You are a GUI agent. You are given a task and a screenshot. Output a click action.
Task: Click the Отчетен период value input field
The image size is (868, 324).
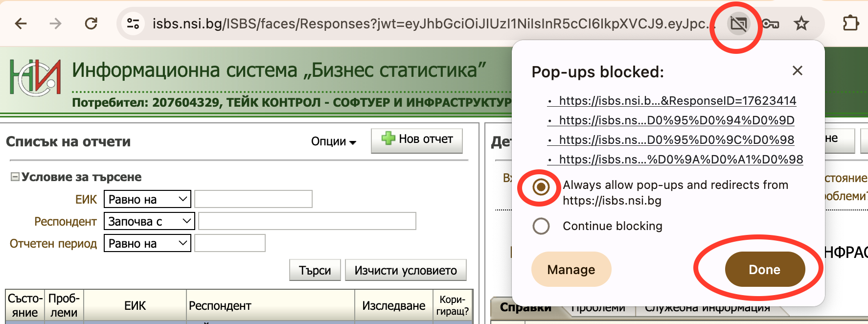[x=230, y=243]
